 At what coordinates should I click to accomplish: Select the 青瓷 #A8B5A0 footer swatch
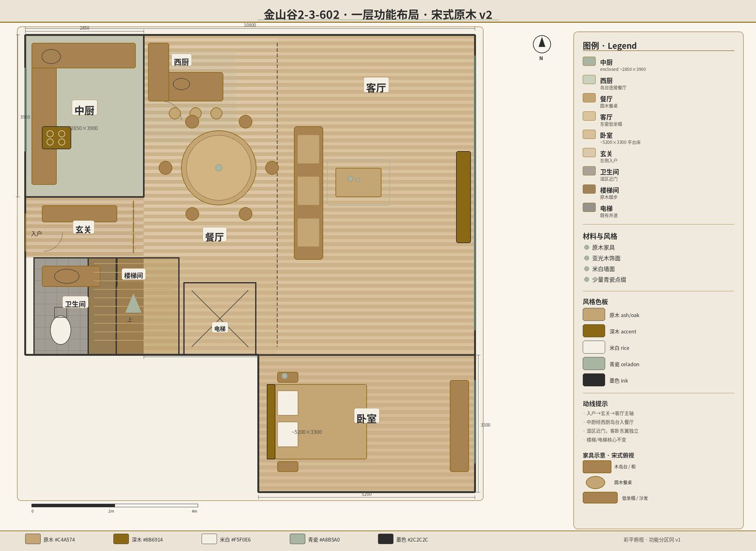[x=298, y=539]
